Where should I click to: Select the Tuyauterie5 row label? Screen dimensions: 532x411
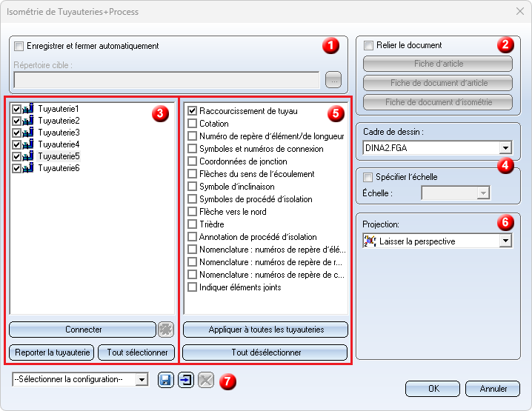59,156
